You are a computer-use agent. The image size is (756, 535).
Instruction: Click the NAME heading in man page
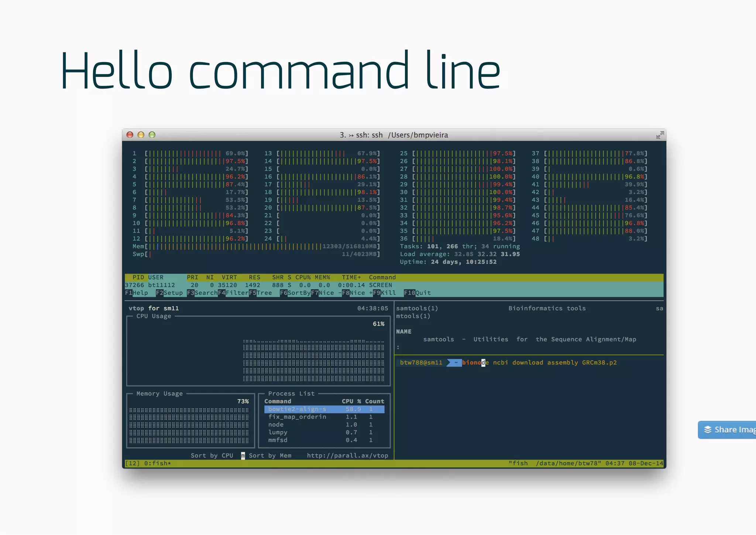click(x=404, y=332)
